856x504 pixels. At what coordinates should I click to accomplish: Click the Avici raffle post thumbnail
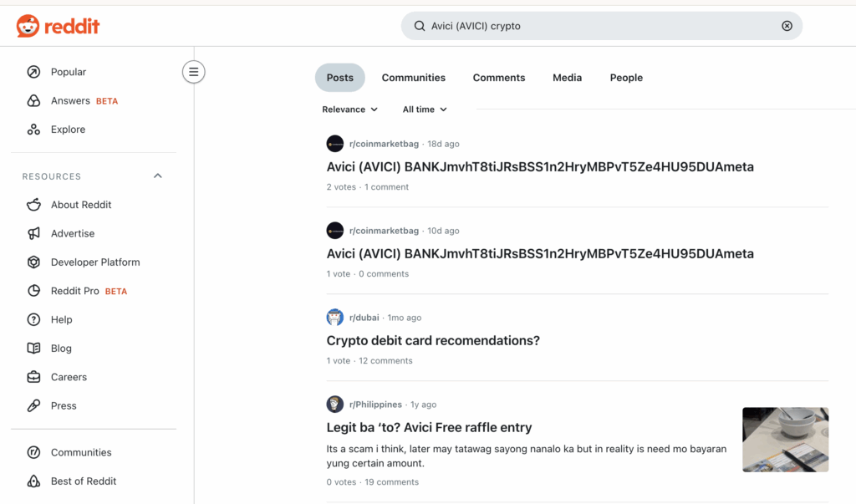click(785, 440)
